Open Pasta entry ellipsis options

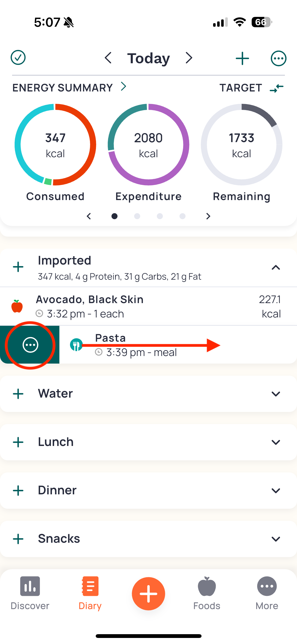(30, 345)
